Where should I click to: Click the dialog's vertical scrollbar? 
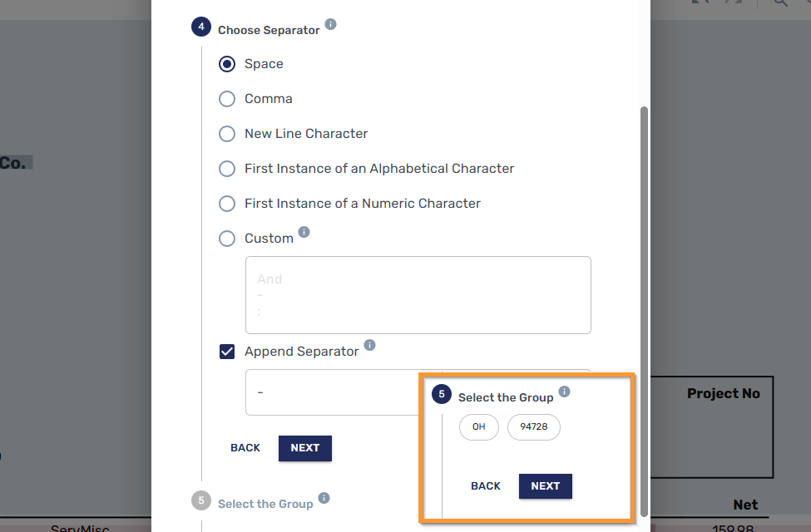click(644, 291)
